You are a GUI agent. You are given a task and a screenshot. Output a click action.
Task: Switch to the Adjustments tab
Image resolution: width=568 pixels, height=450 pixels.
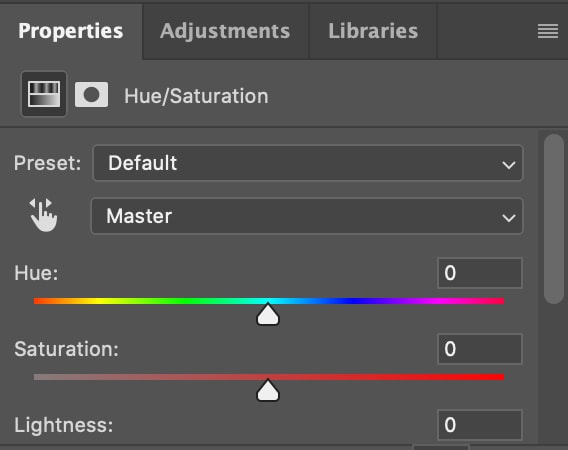point(225,31)
